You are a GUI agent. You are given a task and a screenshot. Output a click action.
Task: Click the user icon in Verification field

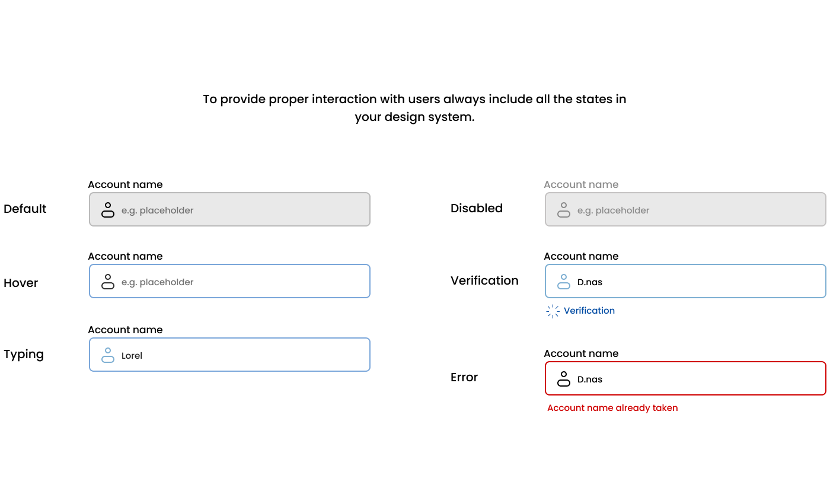pyautogui.click(x=564, y=282)
